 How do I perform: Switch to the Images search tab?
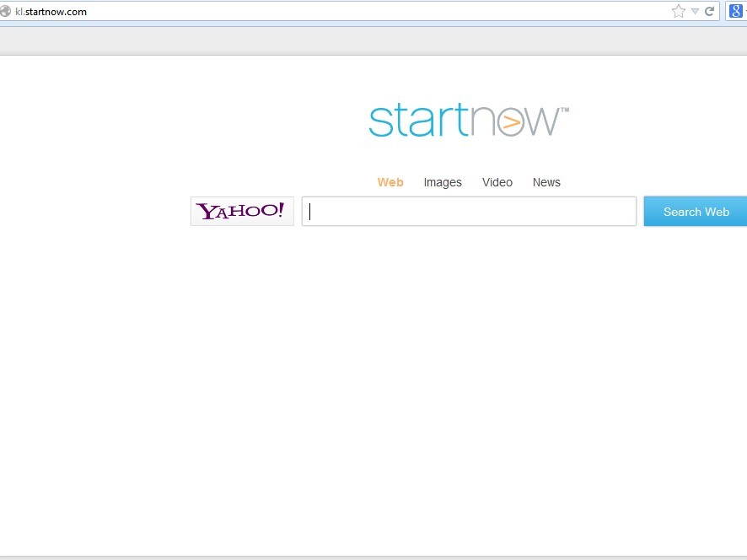[443, 182]
